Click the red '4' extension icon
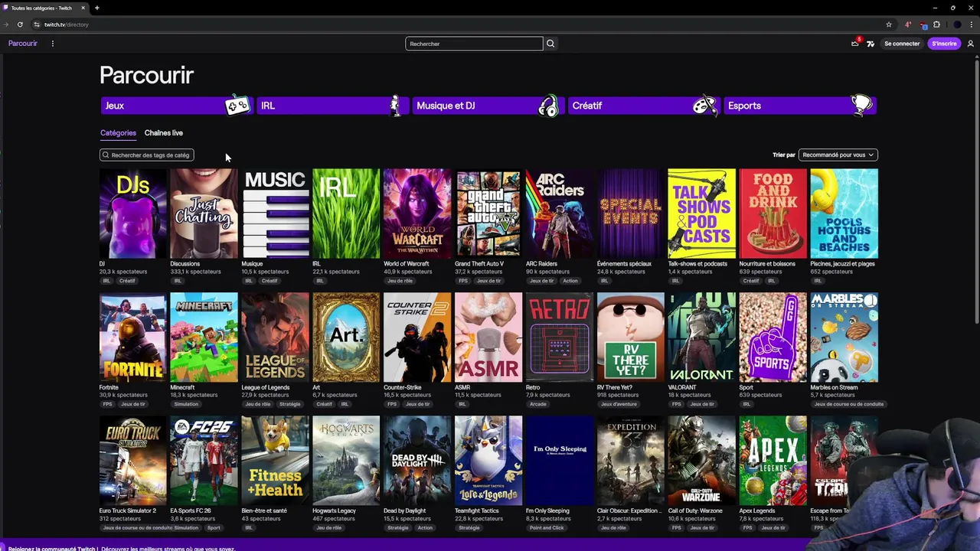980x551 pixels. pos(908,24)
